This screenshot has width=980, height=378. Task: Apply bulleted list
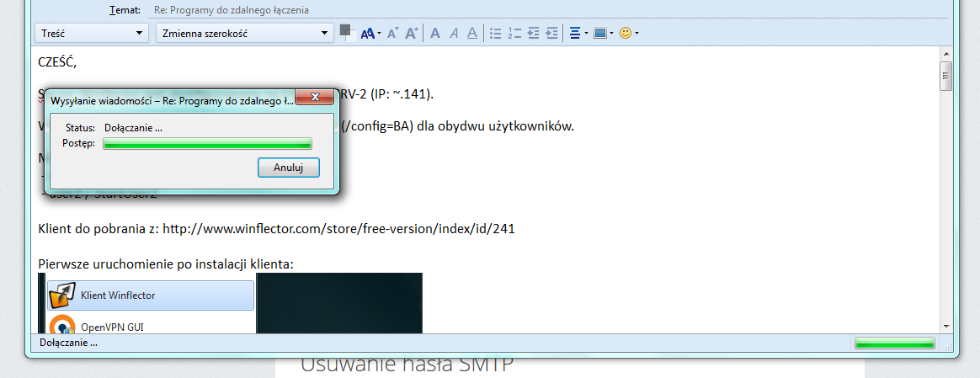point(496,33)
